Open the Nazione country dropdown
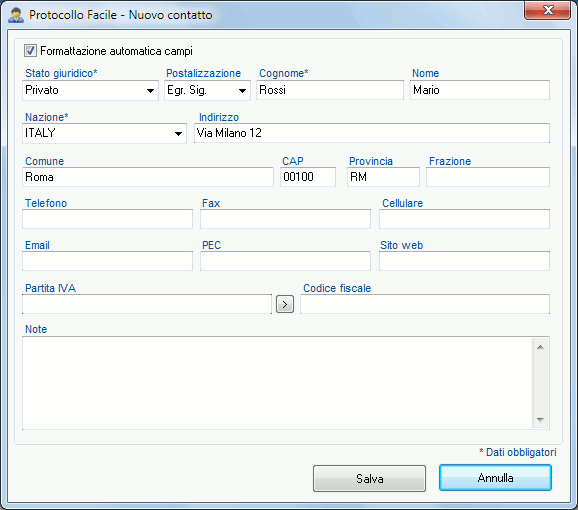 (x=104, y=133)
